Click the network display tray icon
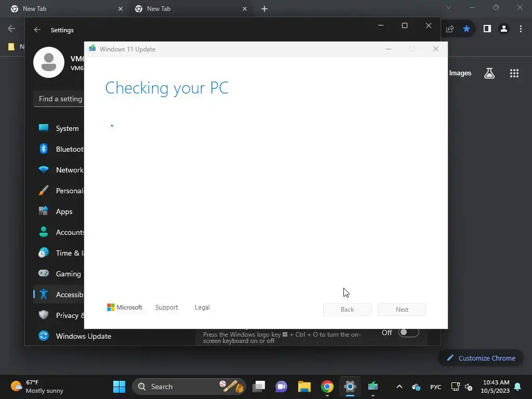 click(x=455, y=387)
